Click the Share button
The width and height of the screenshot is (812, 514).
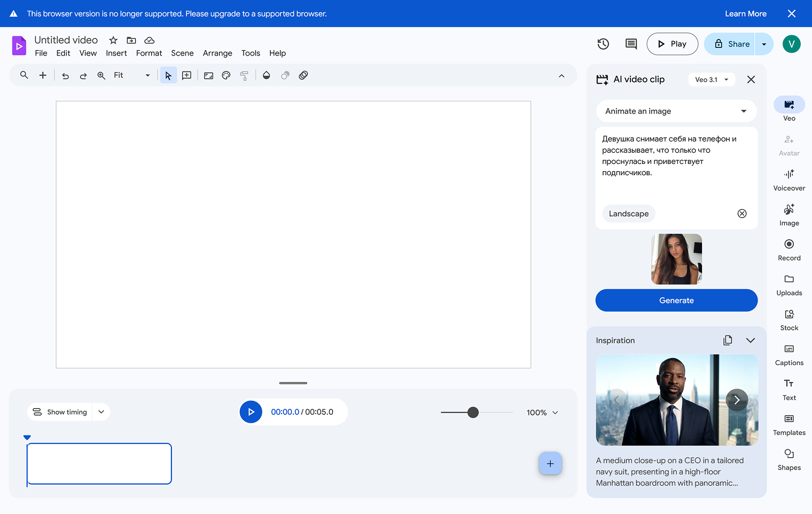pos(730,44)
